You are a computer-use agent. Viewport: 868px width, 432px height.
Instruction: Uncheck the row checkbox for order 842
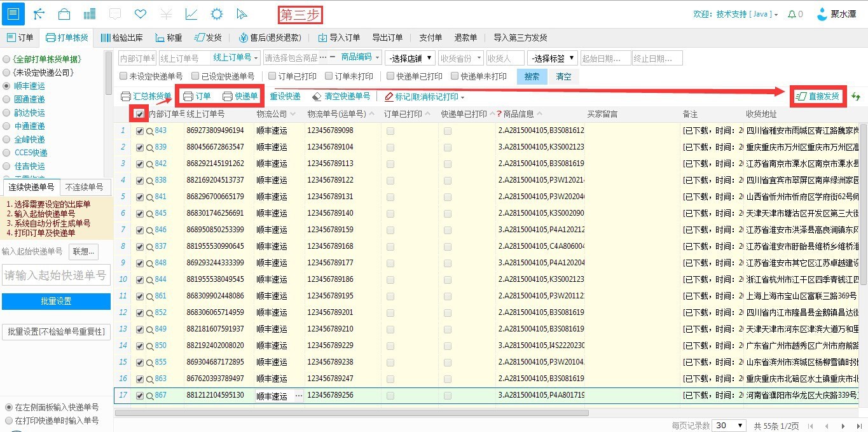(140, 164)
